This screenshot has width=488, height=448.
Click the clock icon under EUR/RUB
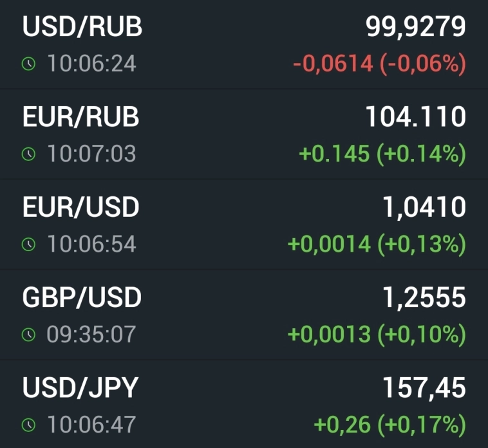tap(28, 154)
